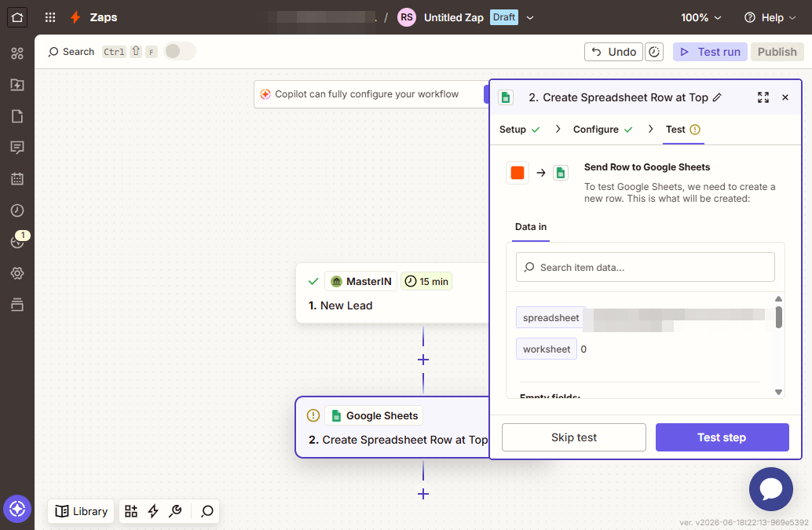The width and height of the screenshot is (812, 530).
Task: Click the wrench tools canvas icon
Action: pyautogui.click(x=176, y=511)
